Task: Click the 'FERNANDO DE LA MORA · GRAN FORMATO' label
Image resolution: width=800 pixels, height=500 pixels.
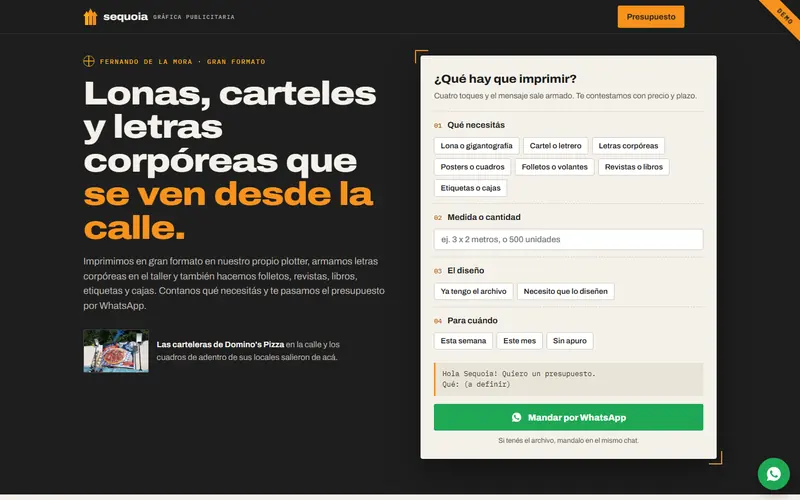Action: tap(182, 61)
